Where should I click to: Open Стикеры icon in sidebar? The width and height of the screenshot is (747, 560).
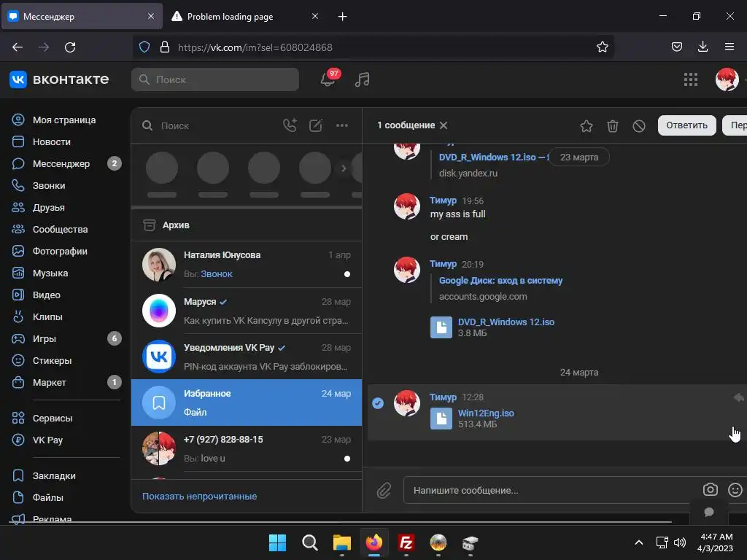(18, 360)
